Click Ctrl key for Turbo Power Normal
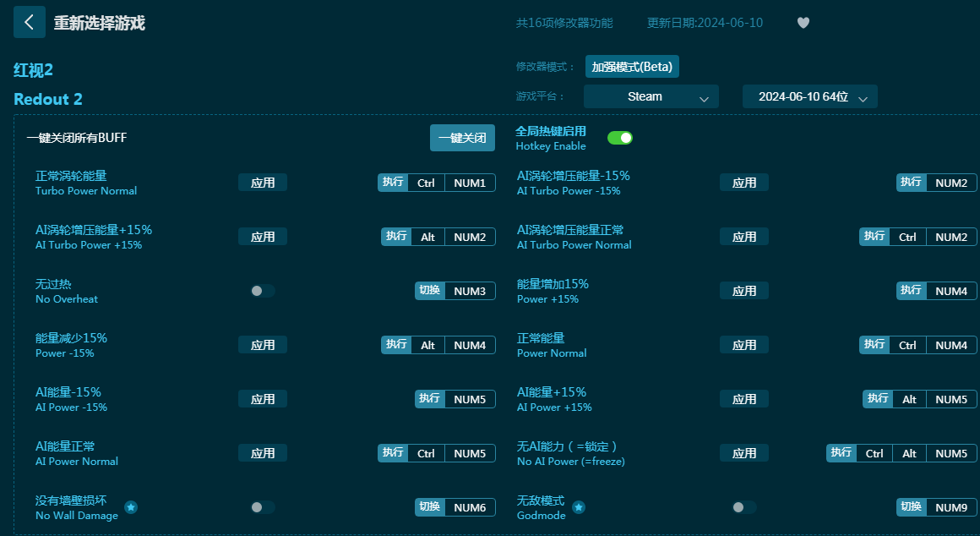980x536 pixels. [427, 183]
